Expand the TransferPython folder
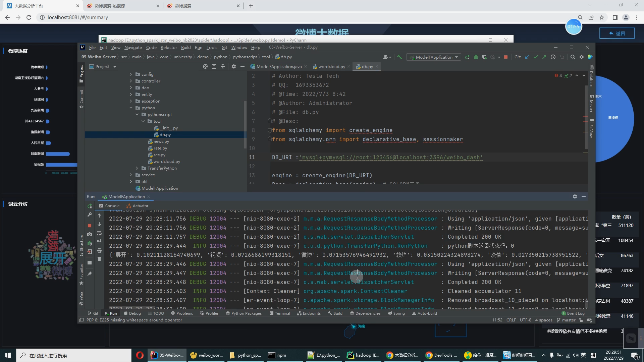Screen dimensions: 644x362 [137, 168]
